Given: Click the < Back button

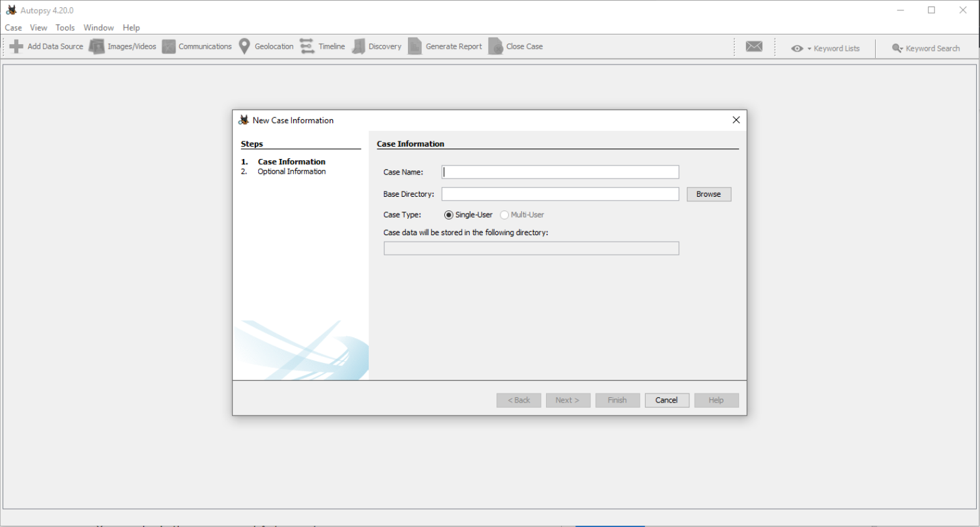Looking at the screenshot, I should [519, 400].
